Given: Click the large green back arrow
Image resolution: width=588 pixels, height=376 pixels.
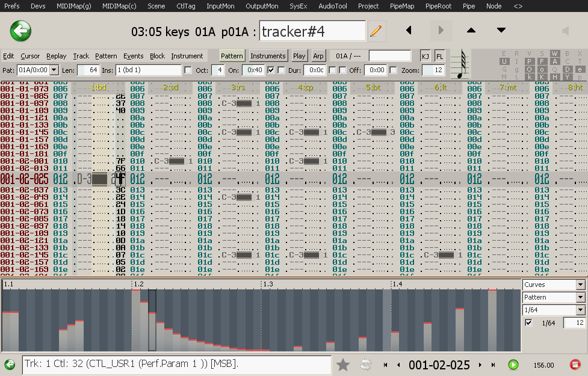Looking at the screenshot, I should 20,31.
